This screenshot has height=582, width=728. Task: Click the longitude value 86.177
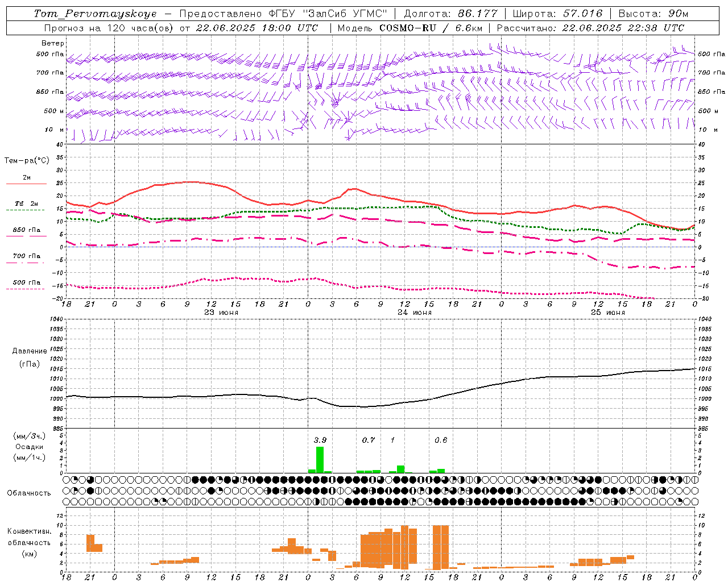[477, 14]
